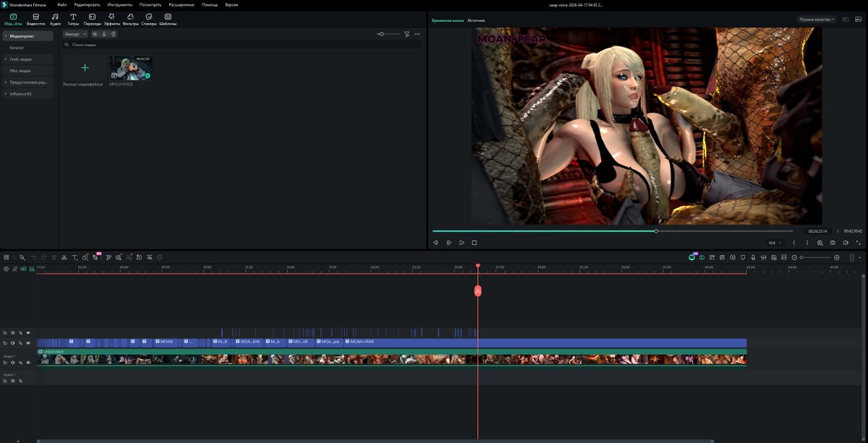Image resolution: width=868 pixels, height=443 pixels.
Task: Open the Переходы transitions tab
Action: point(93,19)
